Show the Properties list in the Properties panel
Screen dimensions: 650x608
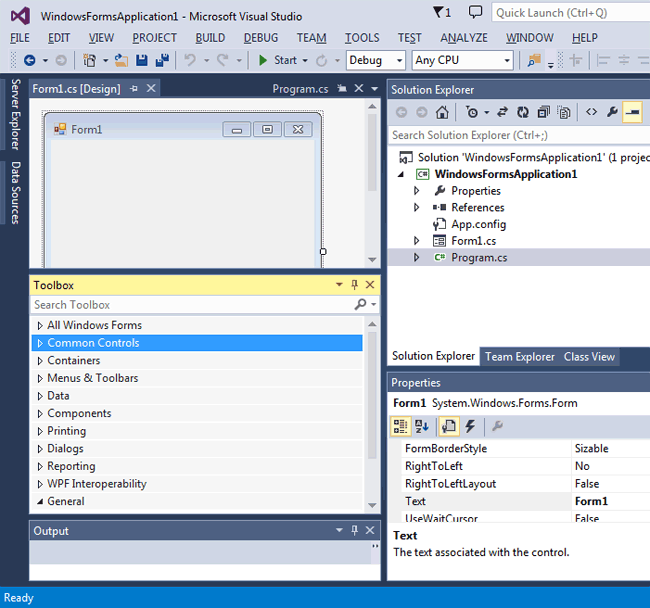tap(449, 426)
